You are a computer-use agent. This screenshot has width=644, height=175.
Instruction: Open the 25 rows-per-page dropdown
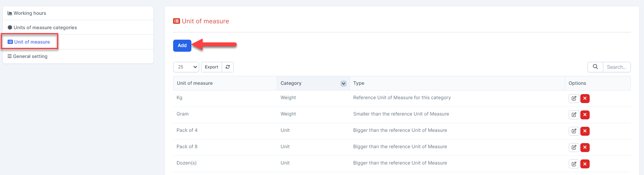click(x=186, y=67)
